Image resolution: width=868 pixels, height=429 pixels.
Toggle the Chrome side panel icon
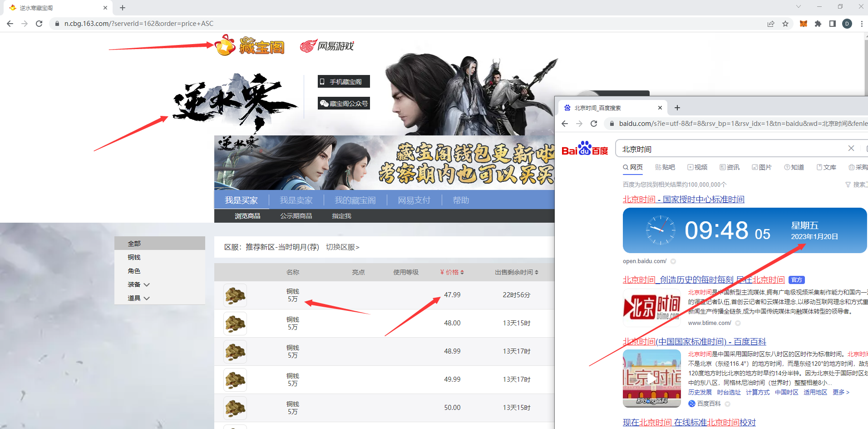(833, 24)
